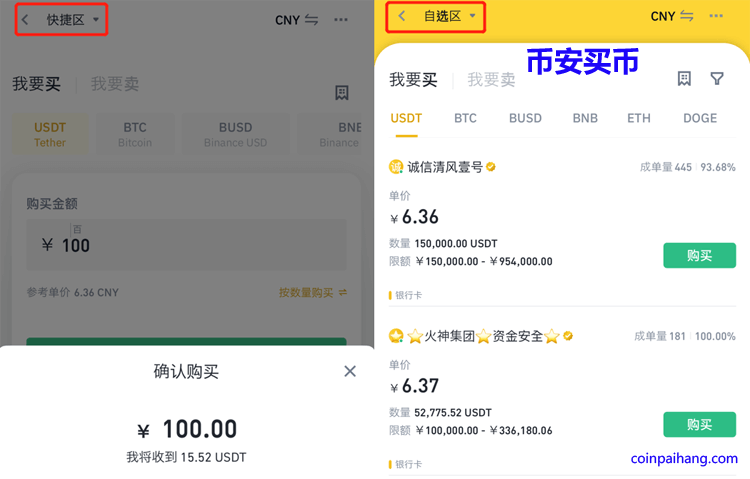Open more options on 自选区 screen
Viewport: 750px width, 479px height.
(x=716, y=16)
